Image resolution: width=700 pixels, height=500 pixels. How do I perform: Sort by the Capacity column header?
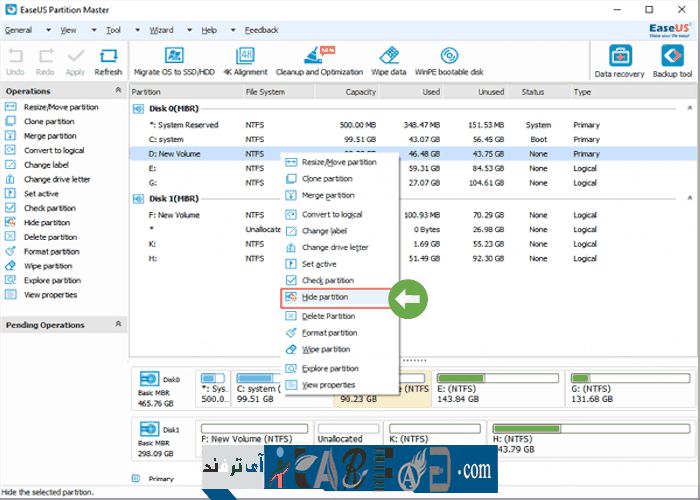[360, 92]
